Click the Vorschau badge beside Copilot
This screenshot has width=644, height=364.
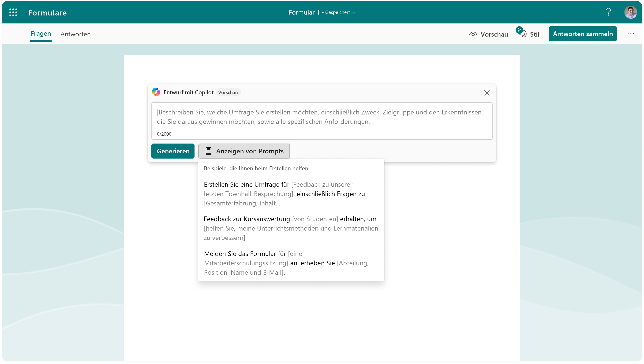click(x=228, y=92)
